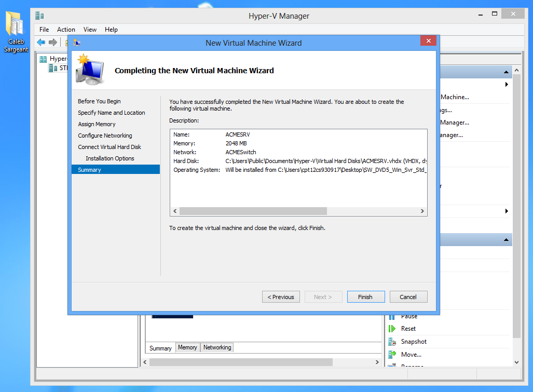The height and width of the screenshot is (392, 533).
Task: Go to Specify Name and Location step
Action: coord(112,113)
